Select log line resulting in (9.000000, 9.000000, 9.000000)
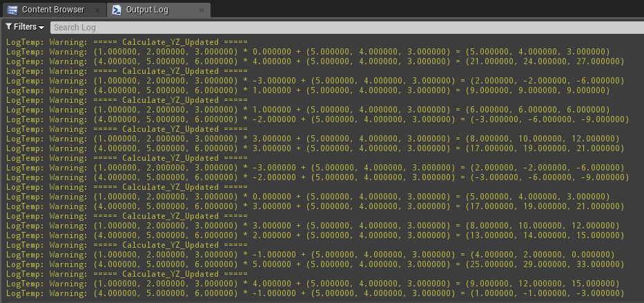The height and width of the screenshot is (303, 644). pos(308,90)
